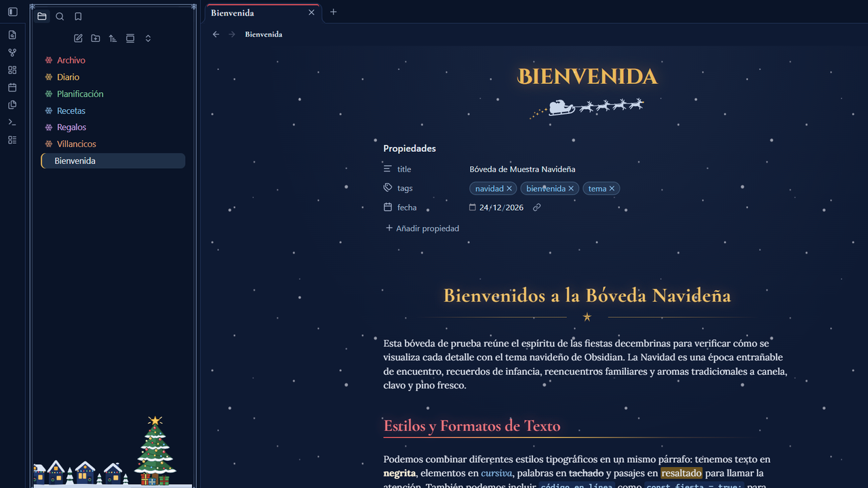Viewport: 868px width, 488px height.
Task: Open today's daily note calendar icon
Action: [12, 87]
